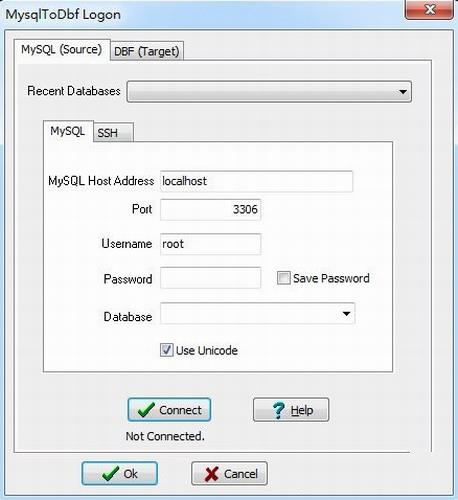This screenshot has width=458, height=500.
Task: Click the green checkmark icon on Connect
Action: tap(146, 410)
